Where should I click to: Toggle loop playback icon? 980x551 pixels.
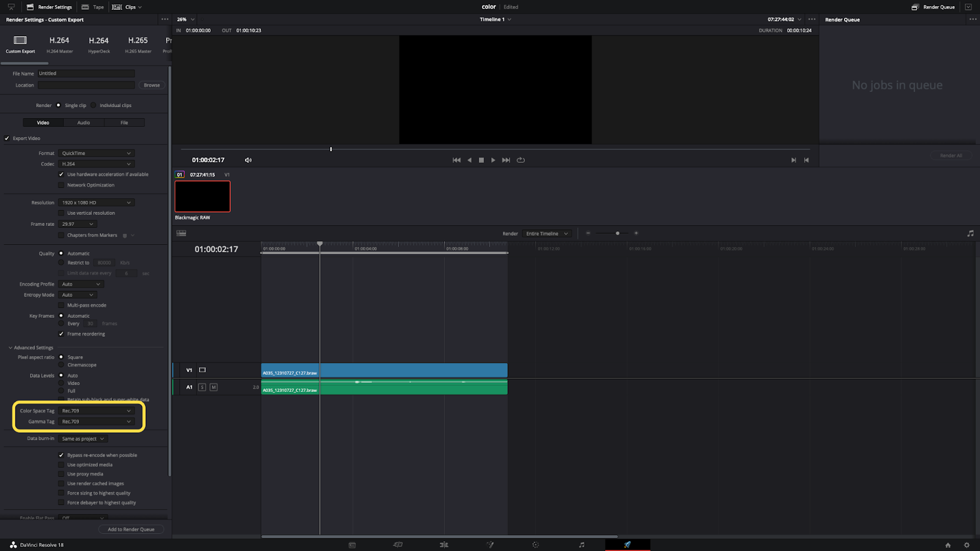point(521,160)
